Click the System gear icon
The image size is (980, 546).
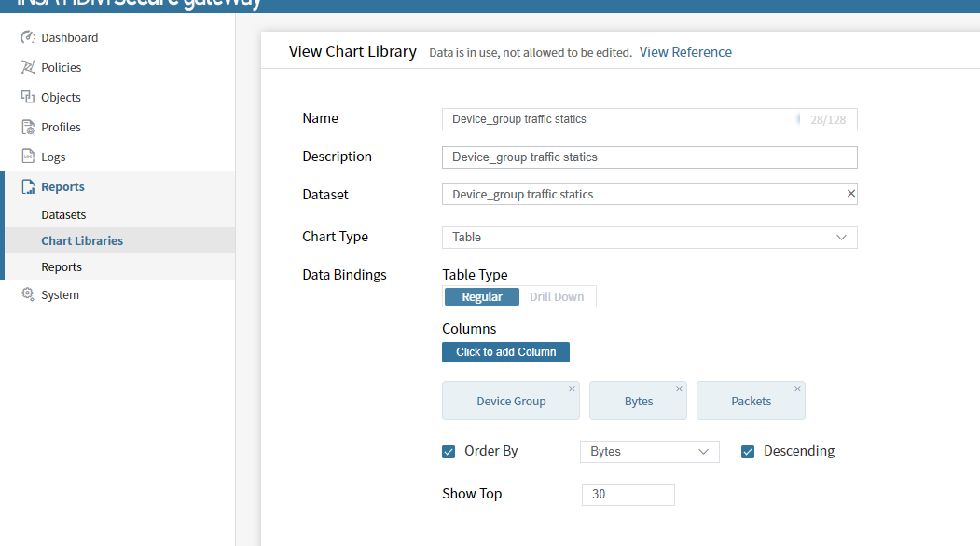pos(28,295)
